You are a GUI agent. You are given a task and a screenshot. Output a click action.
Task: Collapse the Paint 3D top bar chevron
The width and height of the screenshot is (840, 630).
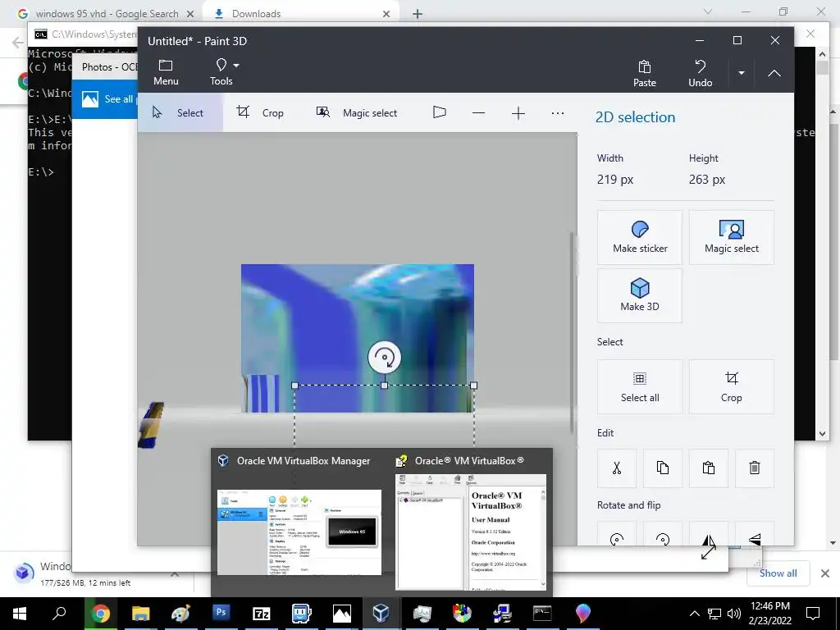click(774, 73)
